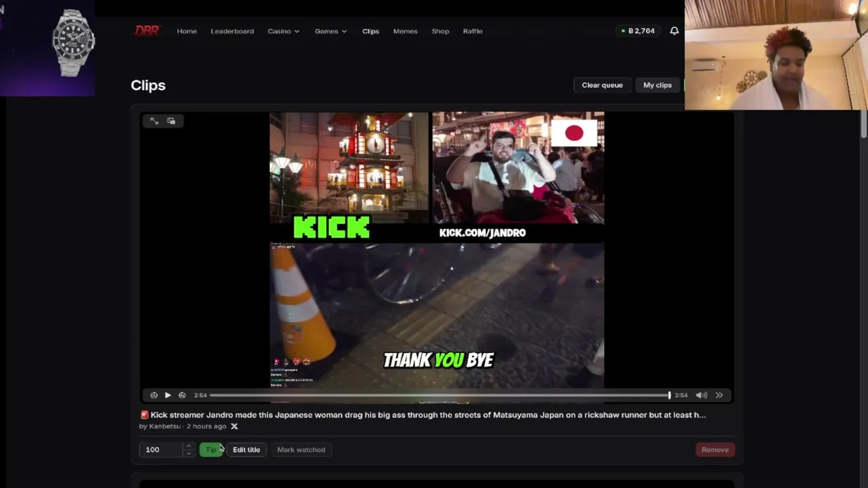Rewind the clip using the skip-back icon

pyautogui.click(x=154, y=395)
